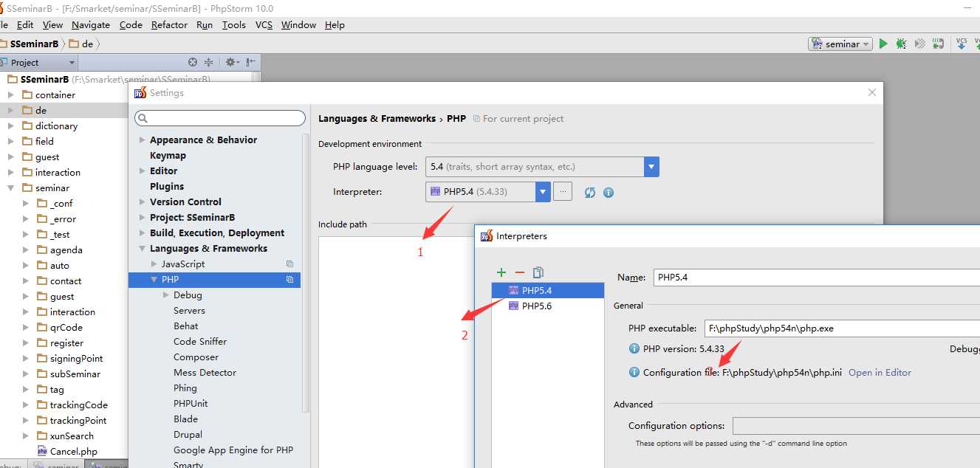Expand Editor settings section
Image resolution: width=980 pixels, height=468 pixels.
tap(142, 171)
